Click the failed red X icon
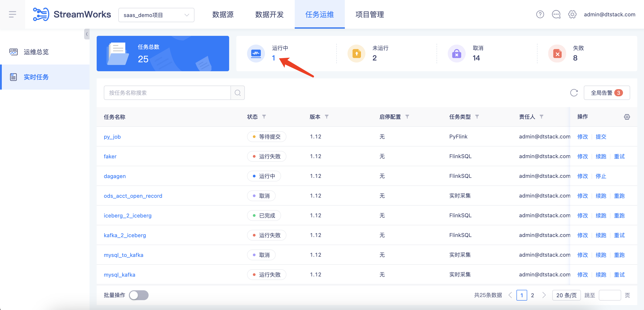The width and height of the screenshot is (644, 310). pyautogui.click(x=557, y=53)
